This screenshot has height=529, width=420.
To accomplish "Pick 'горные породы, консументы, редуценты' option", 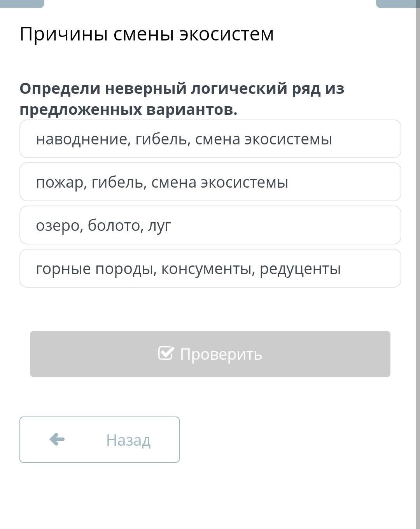I will click(210, 268).
